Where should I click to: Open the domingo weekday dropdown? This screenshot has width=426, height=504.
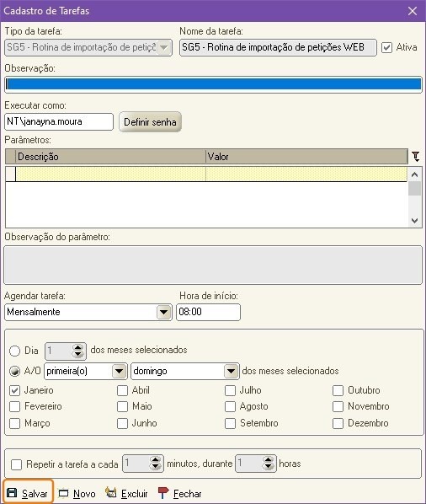[x=231, y=371]
